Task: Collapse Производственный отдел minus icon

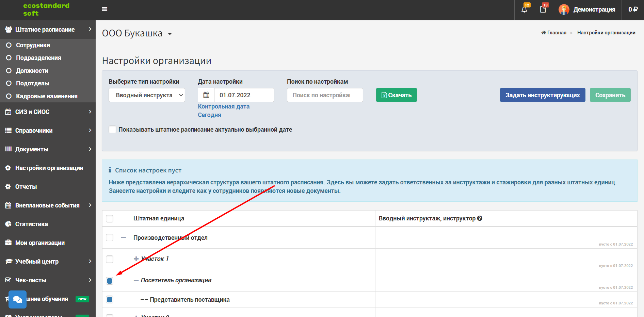Action: click(x=123, y=237)
